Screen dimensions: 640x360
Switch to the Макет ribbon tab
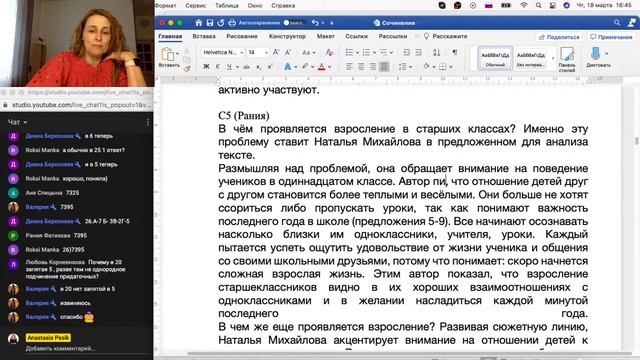325,36
